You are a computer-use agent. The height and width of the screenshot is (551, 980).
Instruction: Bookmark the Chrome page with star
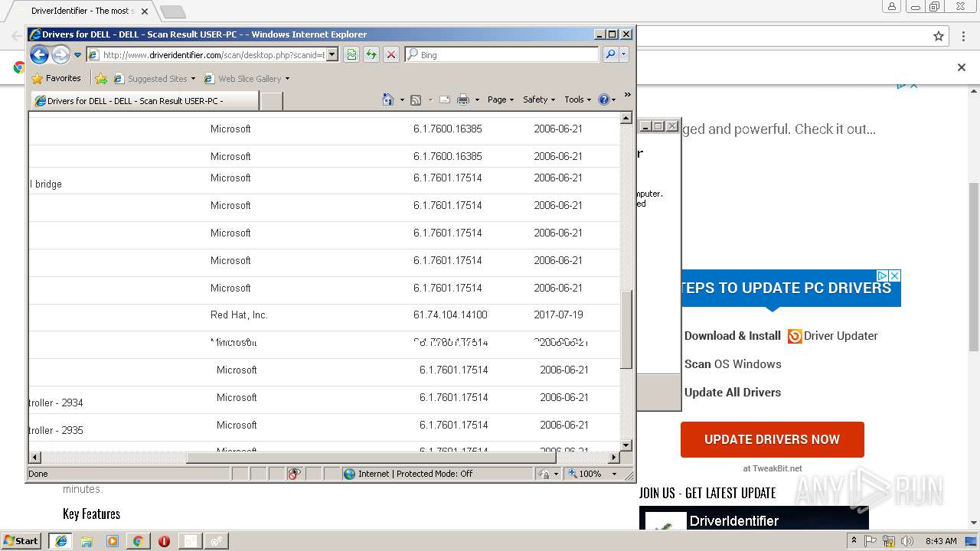[x=939, y=36]
